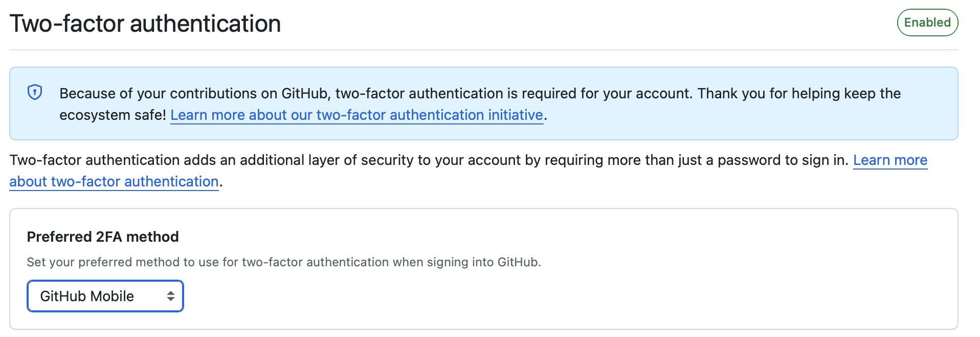
Task: Follow the "about two-factor authentication" link text
Action: 114,182
